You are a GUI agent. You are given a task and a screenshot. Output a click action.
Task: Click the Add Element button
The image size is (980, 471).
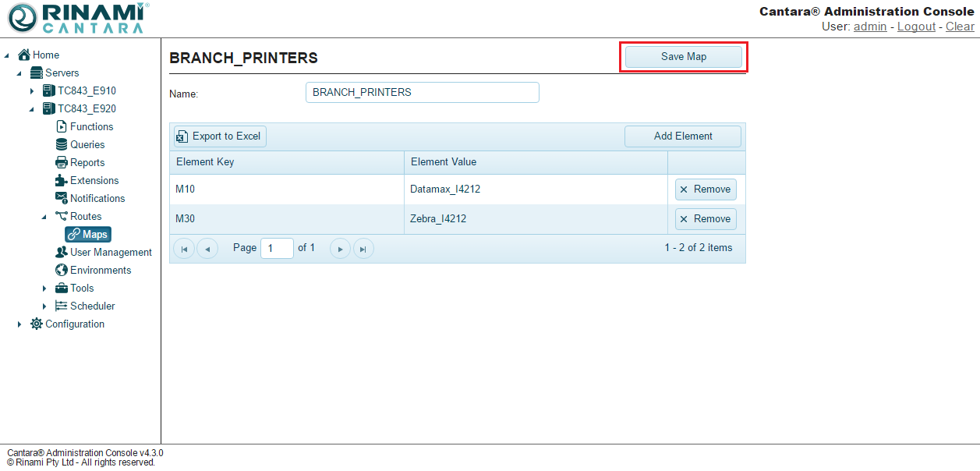pyautogui.click(x=682, y=136)
